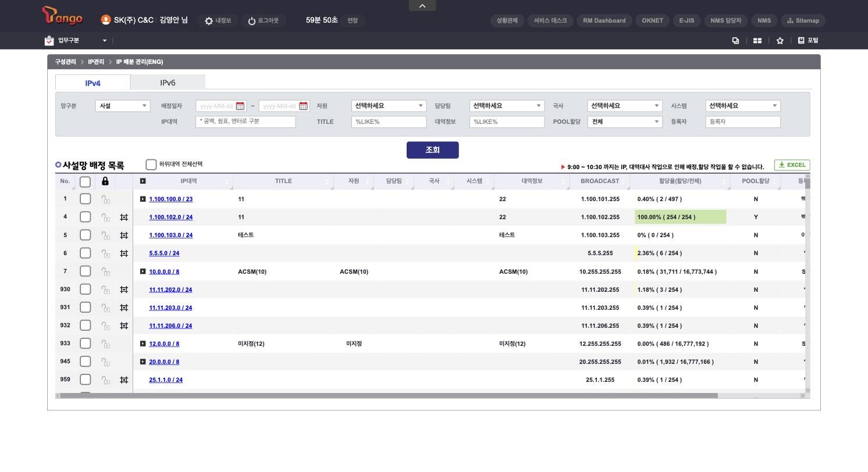Open the 12.0.0.0 / 8 IP range link
The image size is (868, 472).
click(164, 344)
